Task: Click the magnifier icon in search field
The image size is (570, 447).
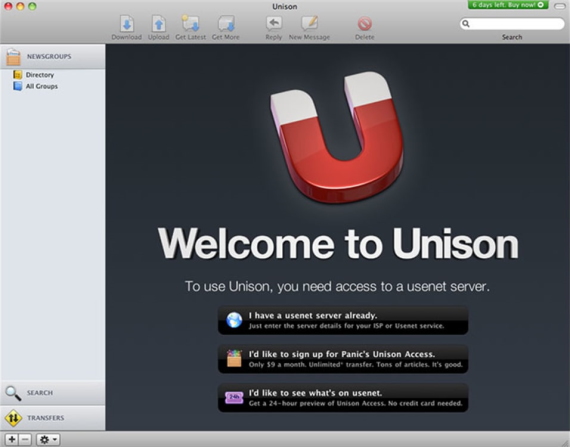Action: pyautogui.click(x=466, y=24)
